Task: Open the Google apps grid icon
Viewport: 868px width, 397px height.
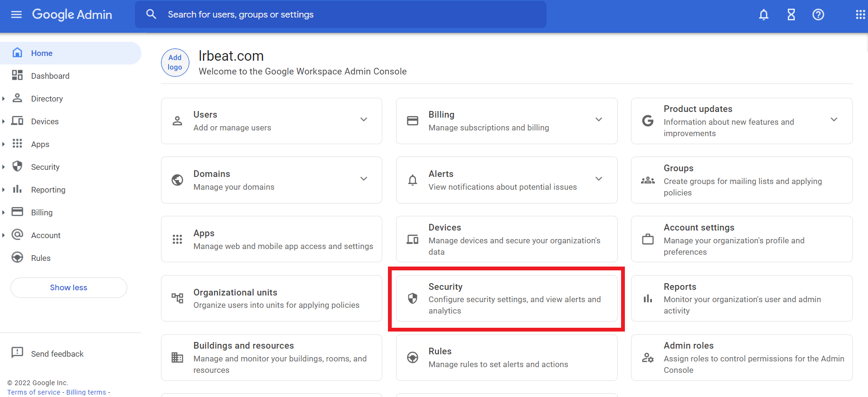Action: [x=860, y=15]
